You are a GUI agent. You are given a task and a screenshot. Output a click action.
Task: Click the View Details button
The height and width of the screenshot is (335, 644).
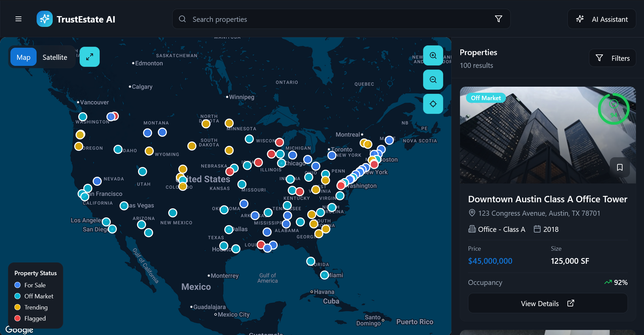pos(548,303)
